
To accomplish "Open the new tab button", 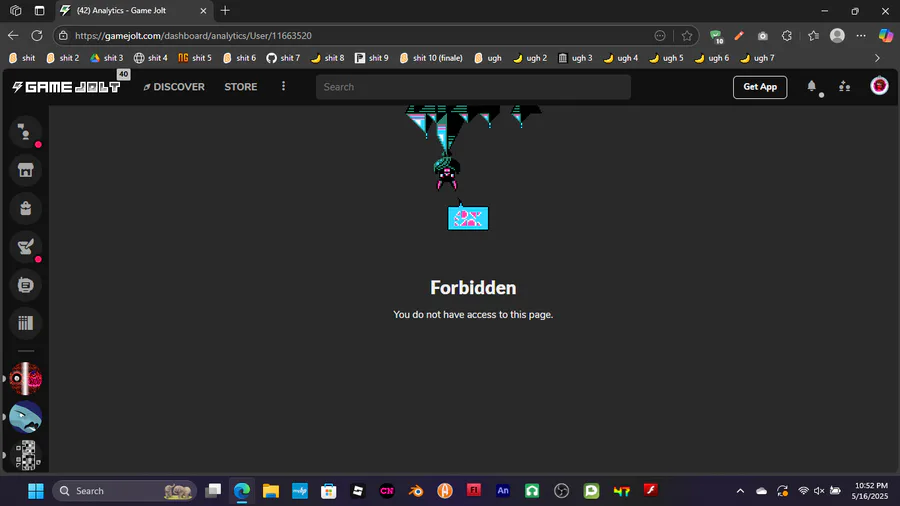I will coord(225,10).
